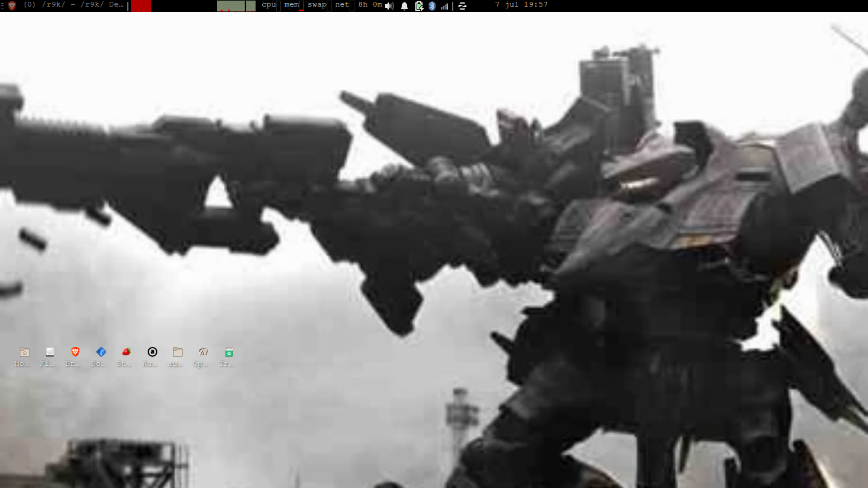Open the Bluetooth tray icon
This screenshot has height=488, width=868.
coord(432,6)
